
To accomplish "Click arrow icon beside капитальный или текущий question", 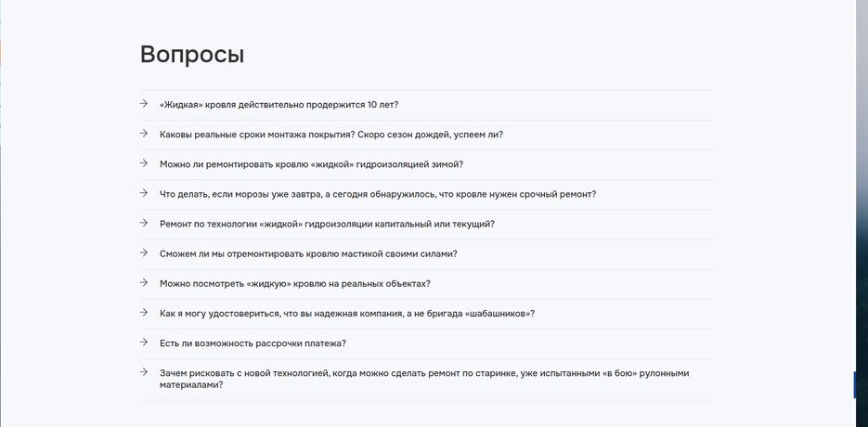I will [143, 223].
